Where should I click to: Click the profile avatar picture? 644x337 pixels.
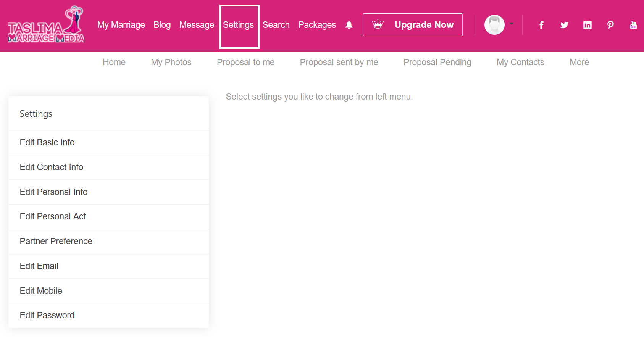(494, 25)
